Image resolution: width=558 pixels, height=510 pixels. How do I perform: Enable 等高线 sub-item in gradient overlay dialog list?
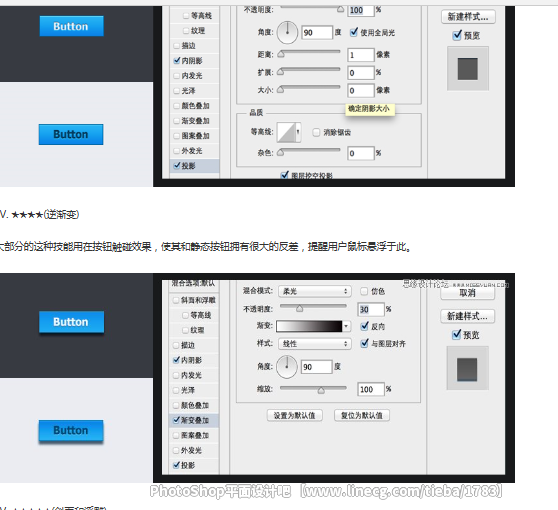pos(185,315)
